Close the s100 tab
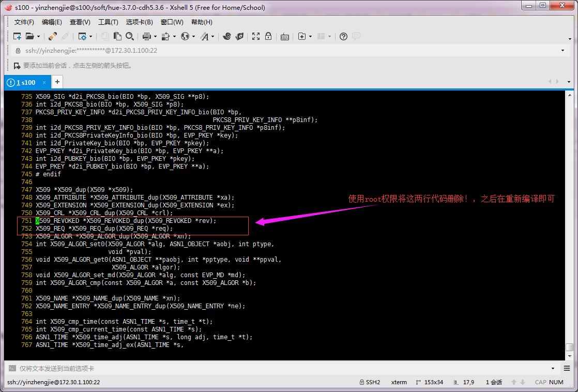This screenshot has width=578, height=392. 44,83
